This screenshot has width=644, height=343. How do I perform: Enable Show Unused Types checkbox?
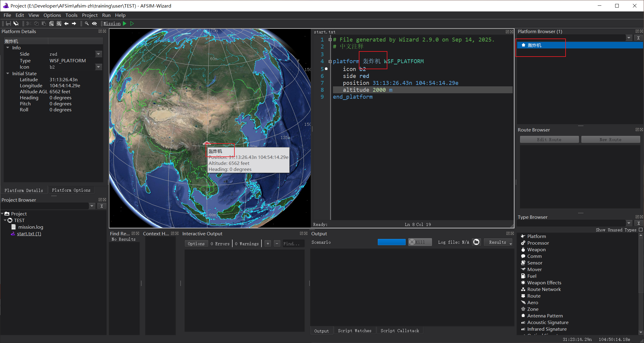pos(640,230)
